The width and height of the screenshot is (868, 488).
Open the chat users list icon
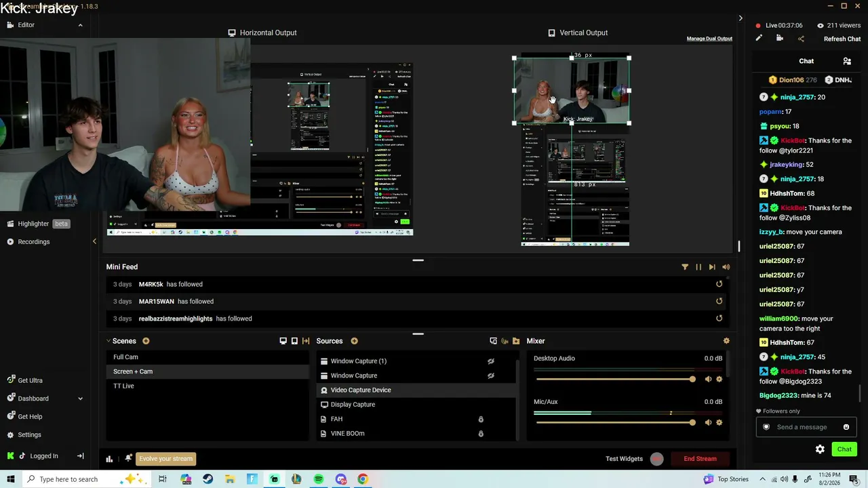[x=847, y=61]
